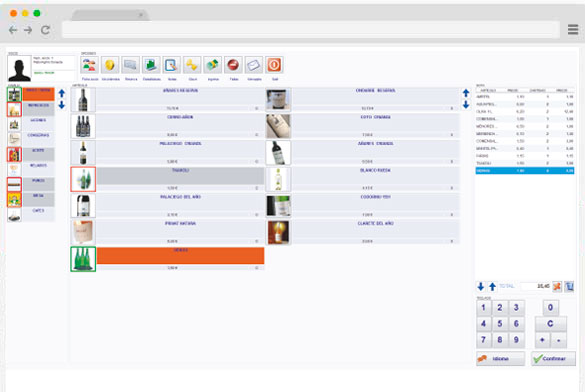Image resolution: width=585 pixels, height=392 pixels.
Task: Click the browser address bar
Action: [310, 30]
